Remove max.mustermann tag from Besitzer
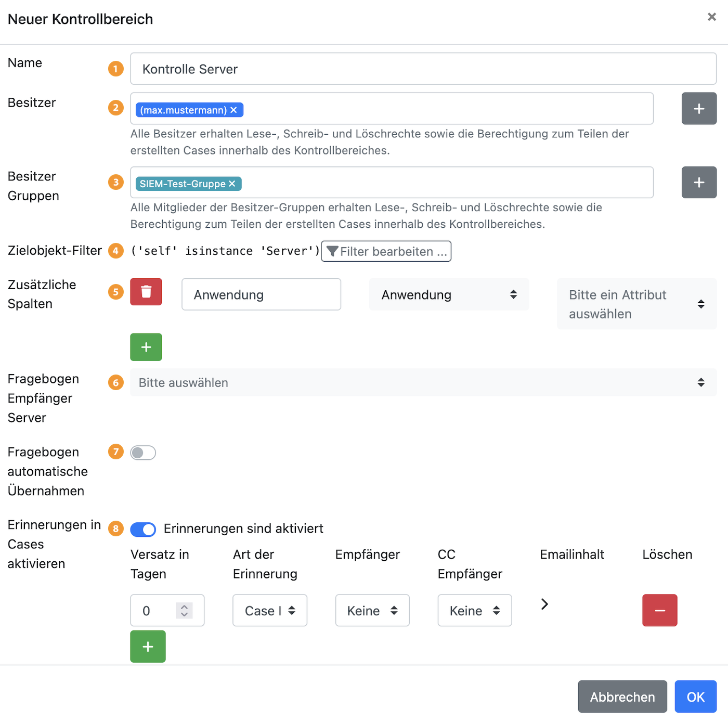Screen dimensions: 728x722 [x=234, y=110]
